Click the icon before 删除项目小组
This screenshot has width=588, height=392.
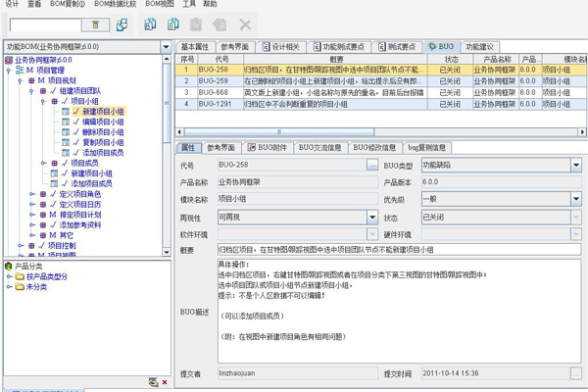pyautogui.click(x=66, y=132)
